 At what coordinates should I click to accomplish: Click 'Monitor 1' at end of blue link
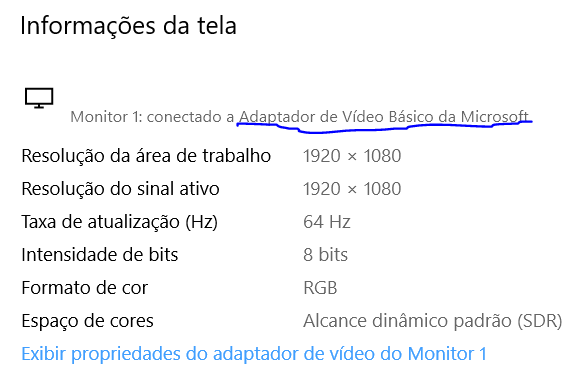click(447, 354)
